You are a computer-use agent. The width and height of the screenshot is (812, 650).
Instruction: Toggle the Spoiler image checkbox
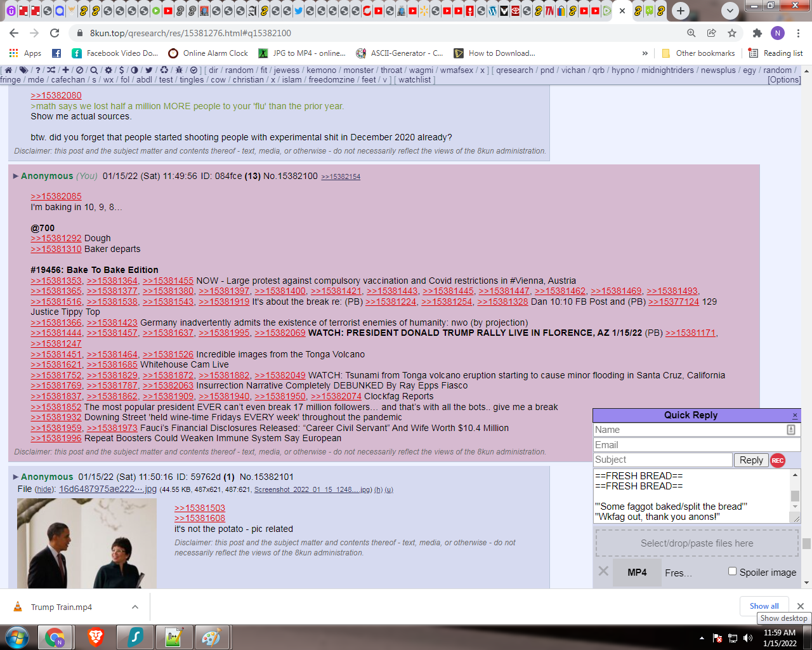tap(733, 571)
